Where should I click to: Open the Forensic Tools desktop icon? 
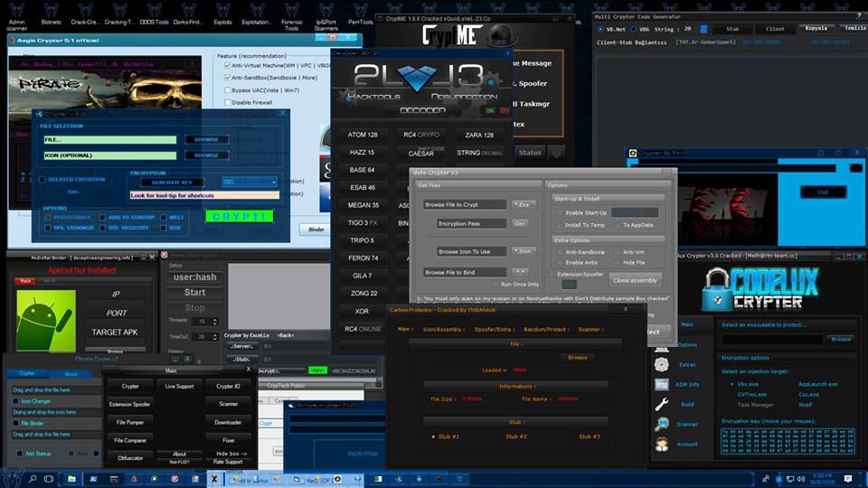pyautogui.click(x=292, y=15)
